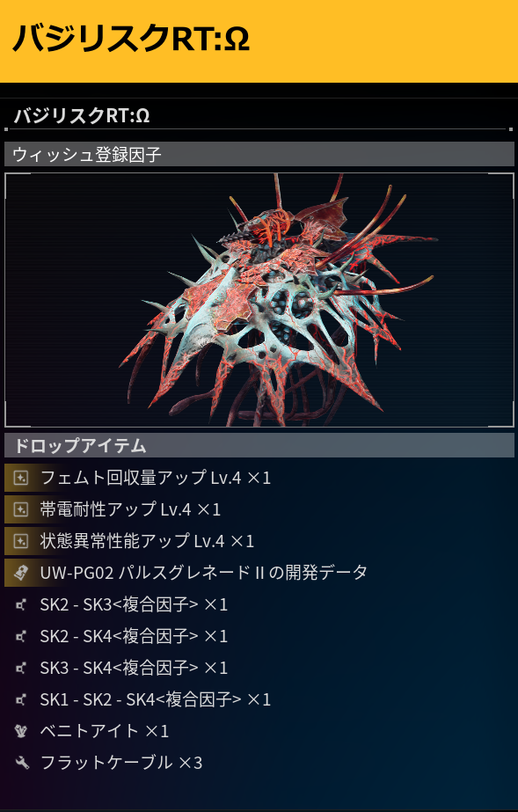Click the factor icon beside SK3 - SK4 複合因子
The image size is (518, 812).
(21, 668)
